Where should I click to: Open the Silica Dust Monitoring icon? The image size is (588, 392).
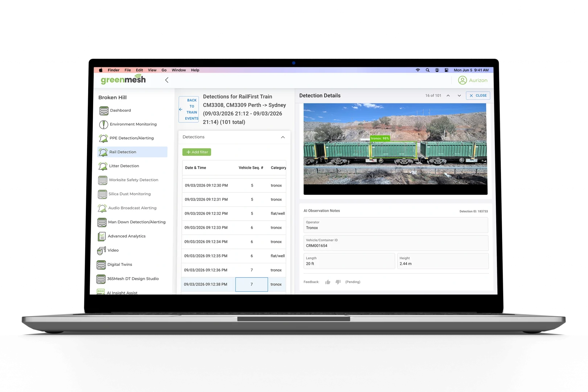pyautogui.click(x=103, y=194)
